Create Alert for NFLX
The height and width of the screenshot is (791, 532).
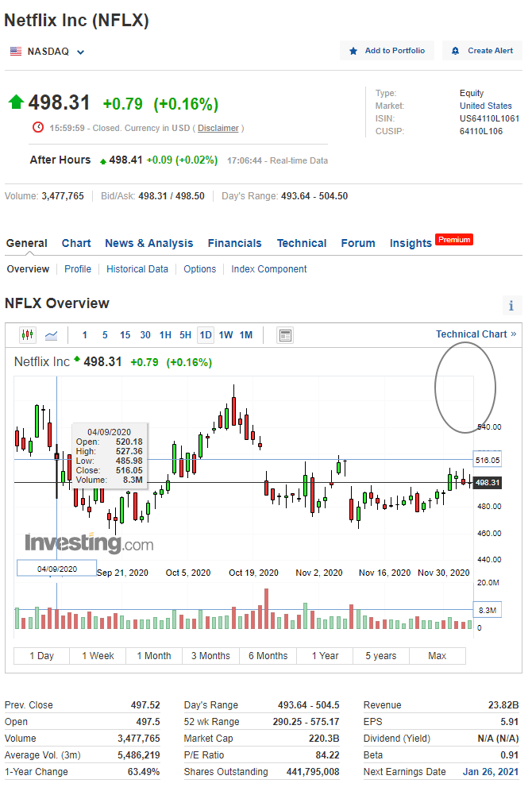pos(482,51)
